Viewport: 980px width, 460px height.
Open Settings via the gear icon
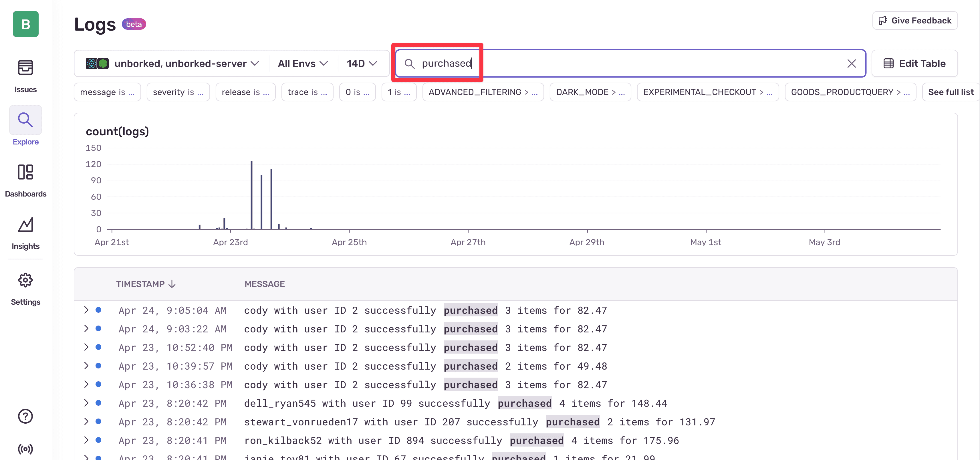(25, 280)
